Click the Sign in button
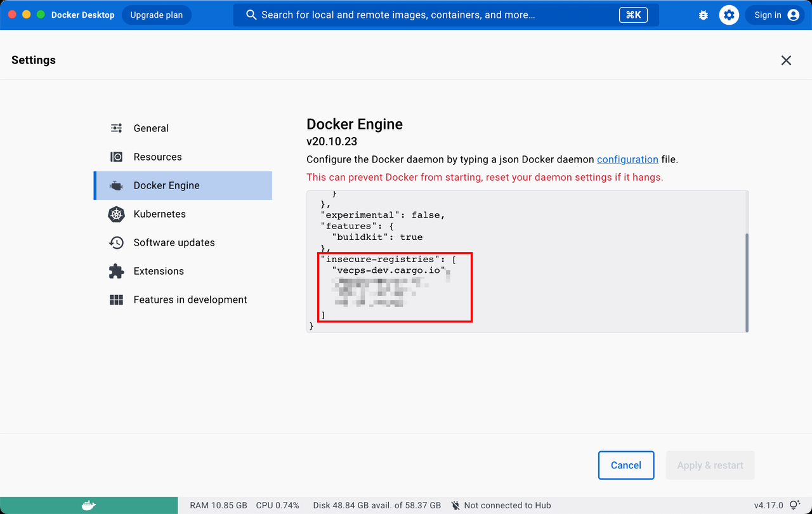Viewport: 812px width, 514px height. point(775,15)
